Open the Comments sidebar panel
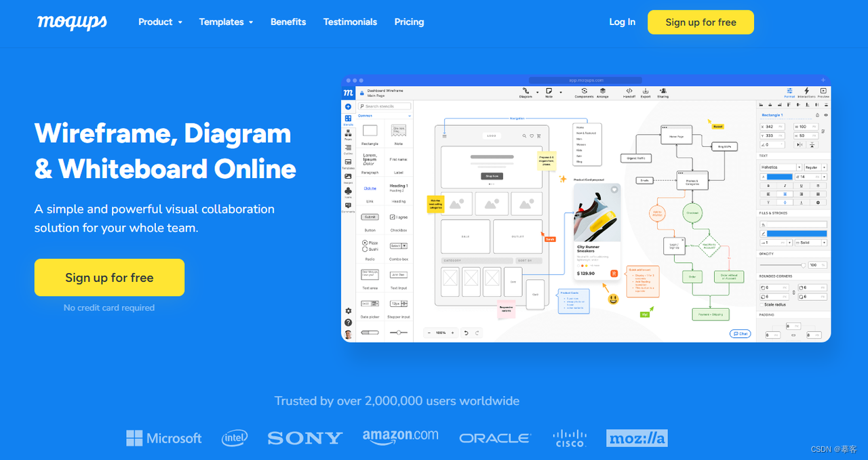The image size is (868, 460). pyautogui.click(x=348, y=207)
